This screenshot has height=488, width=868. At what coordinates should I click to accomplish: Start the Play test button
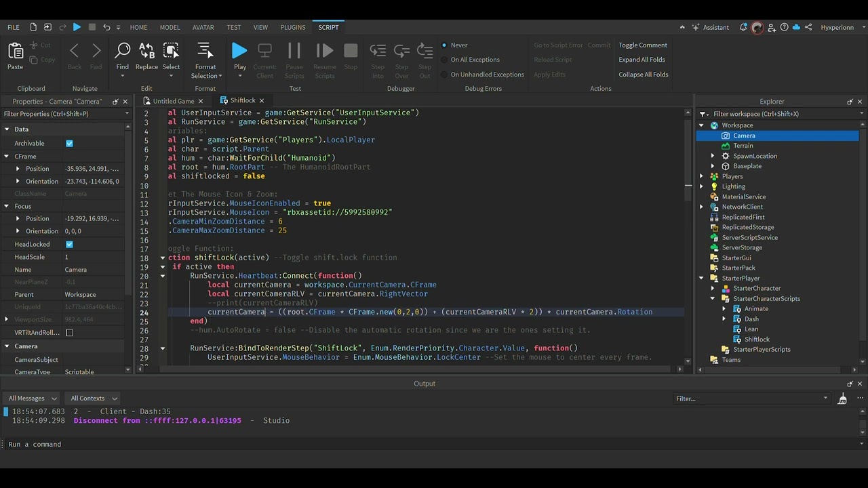[239, 51]
